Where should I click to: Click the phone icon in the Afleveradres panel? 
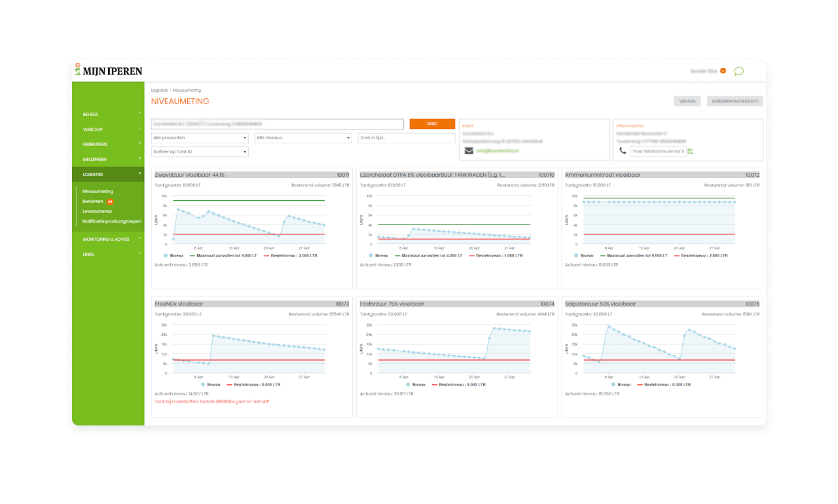coord(623,150)
